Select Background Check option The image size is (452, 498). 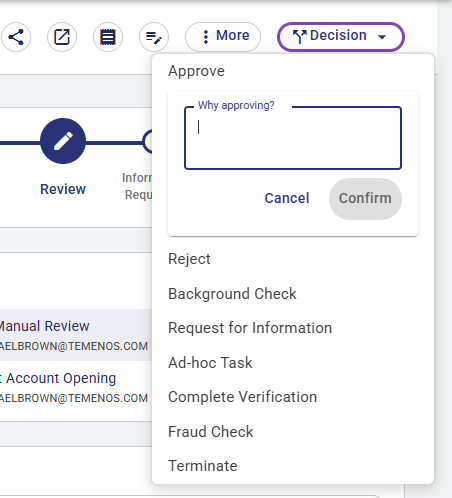[x=293, y=294]
